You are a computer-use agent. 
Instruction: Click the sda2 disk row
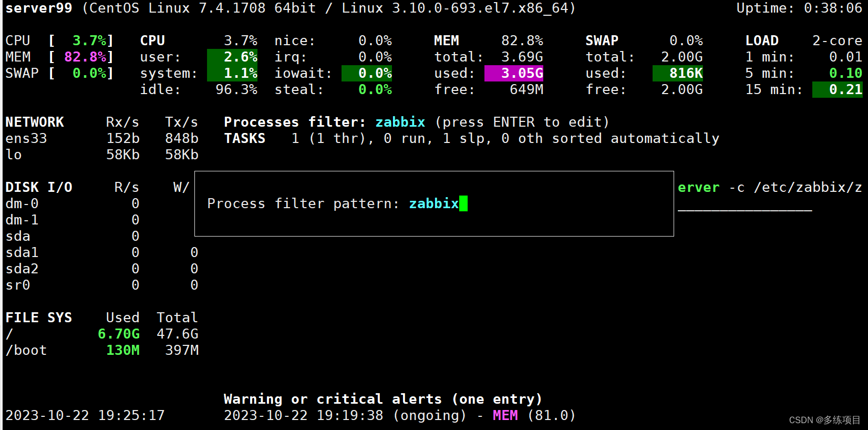[102, 269]
